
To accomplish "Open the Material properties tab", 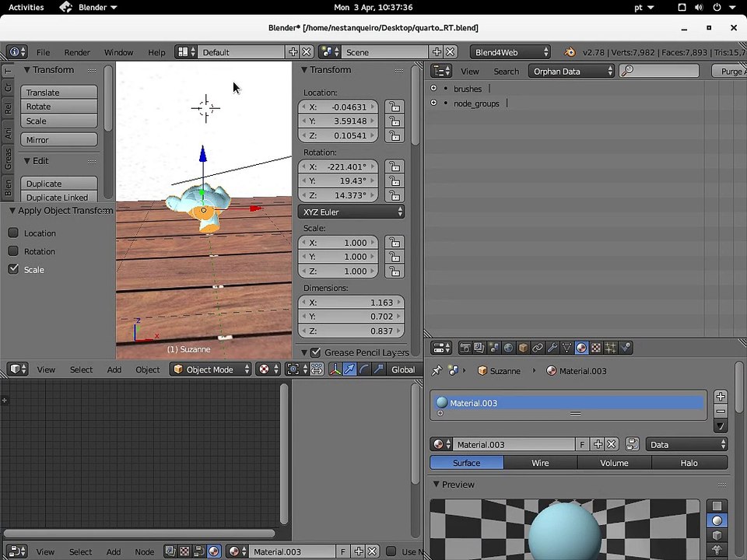I will (x=581, y=348).
